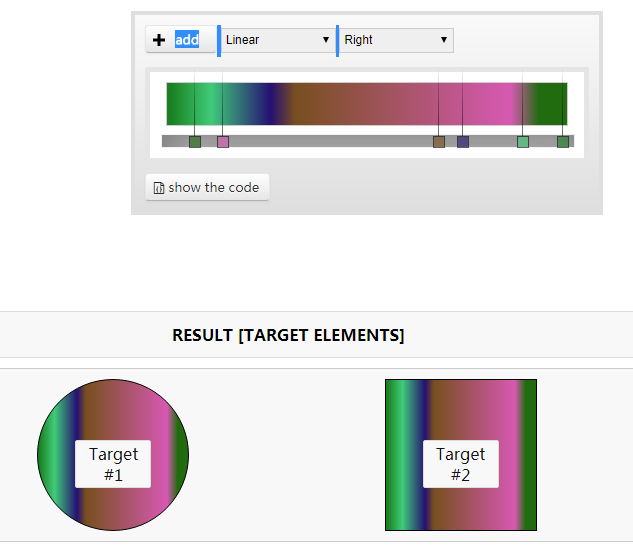Click the plus icon on add button
This screenshot has width=633, height=554.
[x=159, y=40]
